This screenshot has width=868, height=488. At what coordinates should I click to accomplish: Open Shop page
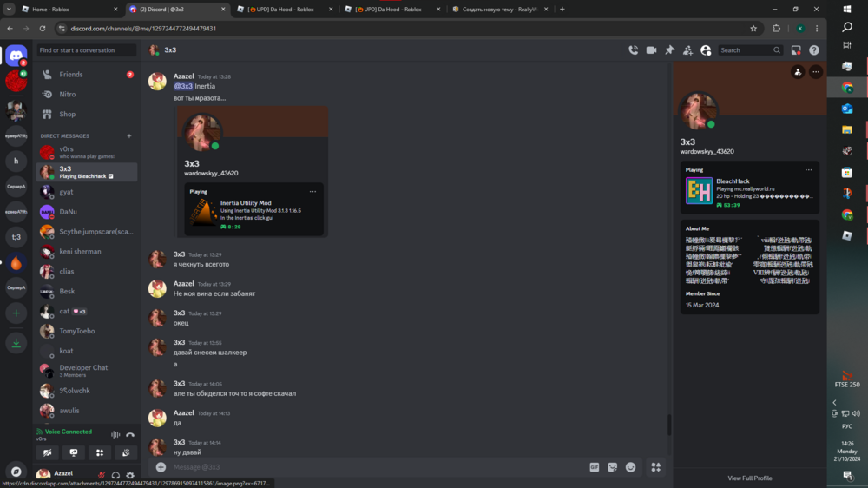click(87, 114)
